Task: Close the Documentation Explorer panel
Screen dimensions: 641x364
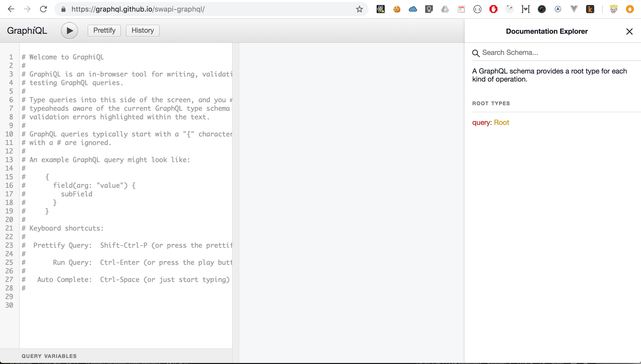Action: coord(629,31)
